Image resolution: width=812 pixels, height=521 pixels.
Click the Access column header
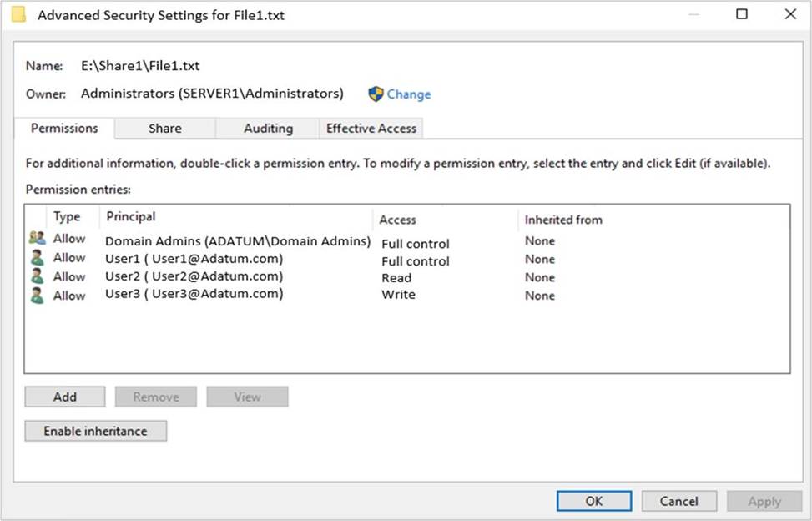point(397,220)
